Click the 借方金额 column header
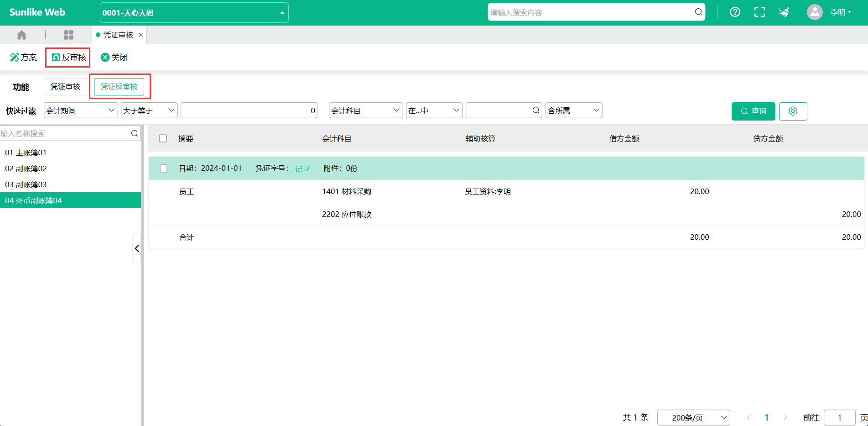868x426 pixels. pos(624,138)
